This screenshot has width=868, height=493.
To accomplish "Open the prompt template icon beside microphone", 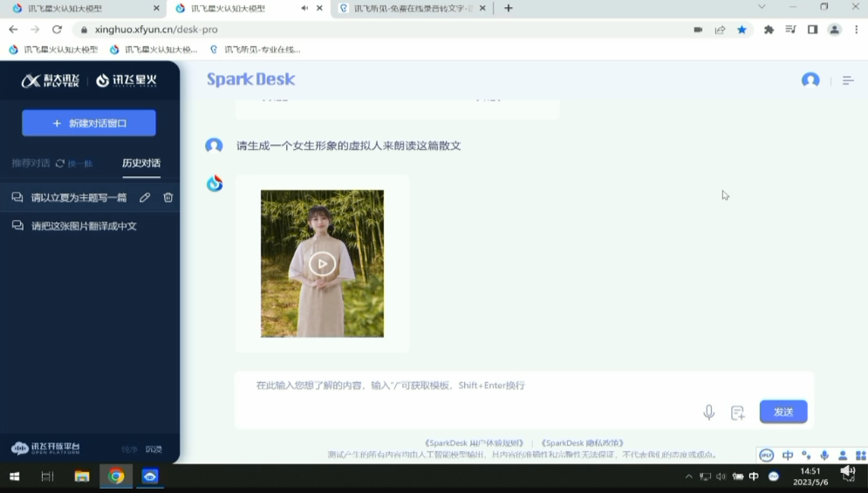I will pos(738,413).
